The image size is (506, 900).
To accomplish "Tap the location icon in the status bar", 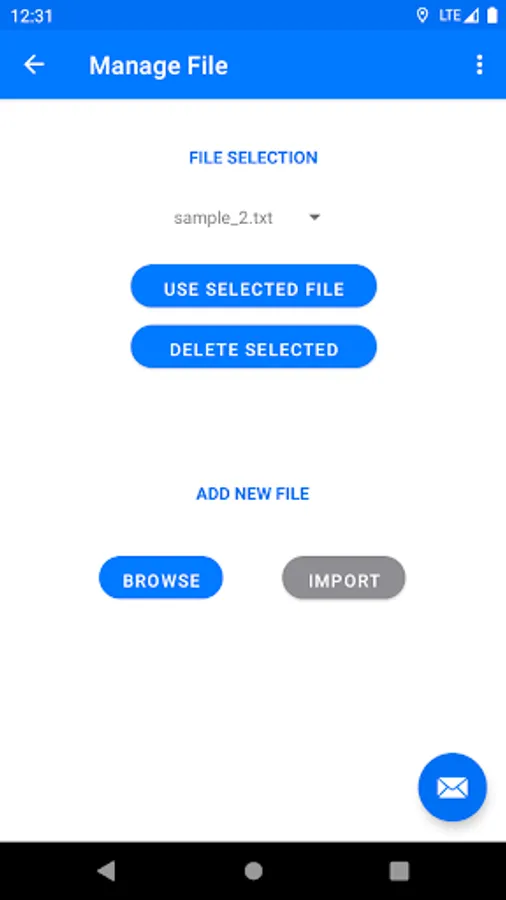I will click(x=422, y=15).
